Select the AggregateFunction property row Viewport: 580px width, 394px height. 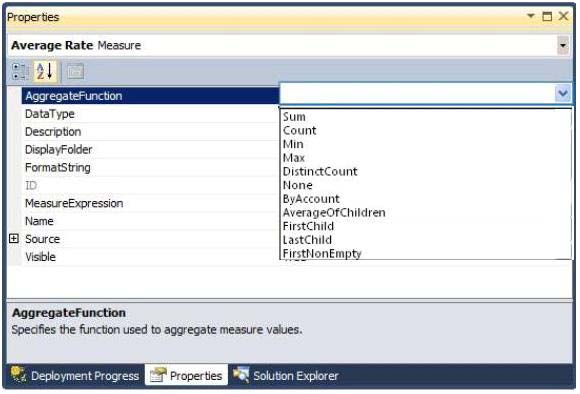tap(150, 96)
